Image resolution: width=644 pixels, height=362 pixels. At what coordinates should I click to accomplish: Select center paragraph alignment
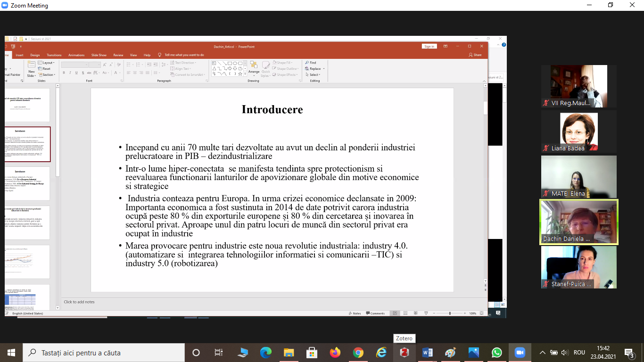(x=135, y=73)
